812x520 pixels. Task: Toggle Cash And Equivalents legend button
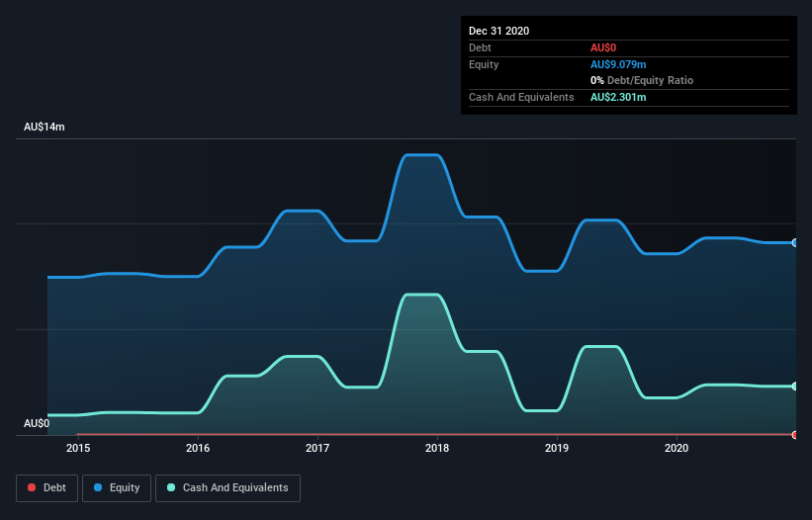[227, 488]
